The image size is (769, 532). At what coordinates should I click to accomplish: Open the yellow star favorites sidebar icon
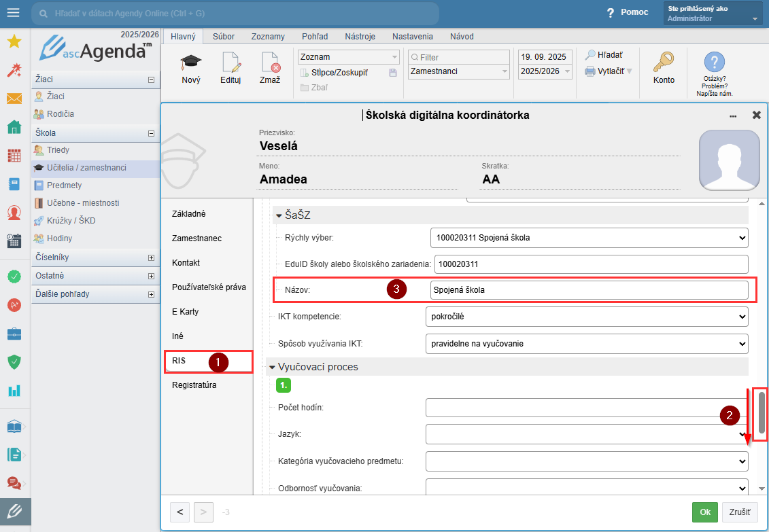pyautogui.click(x=14, y=41)
